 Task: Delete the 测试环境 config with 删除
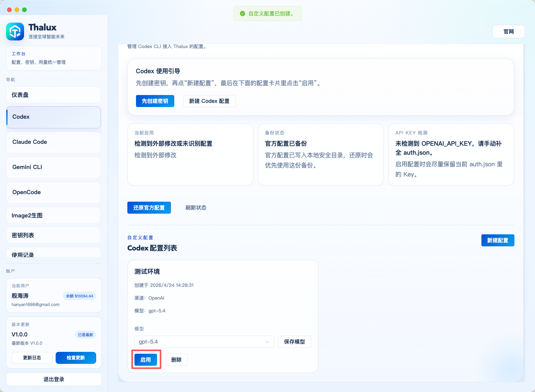(x=176, y=360)
